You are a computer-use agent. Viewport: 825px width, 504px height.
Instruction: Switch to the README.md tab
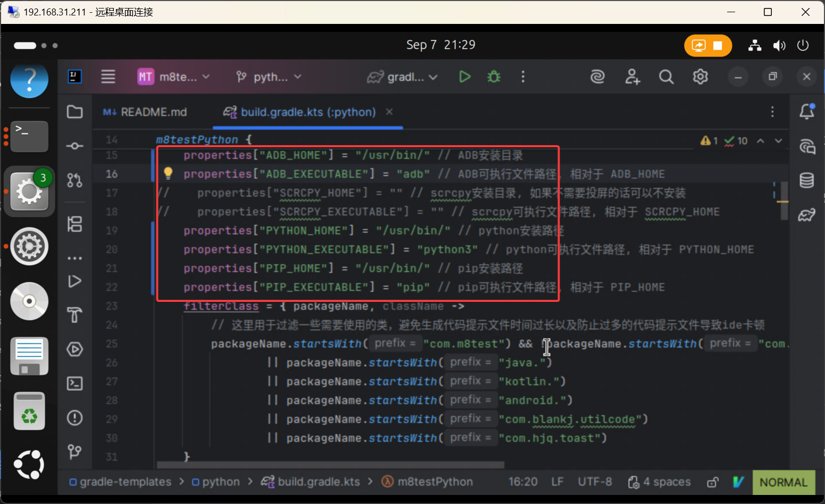point(145,112)
